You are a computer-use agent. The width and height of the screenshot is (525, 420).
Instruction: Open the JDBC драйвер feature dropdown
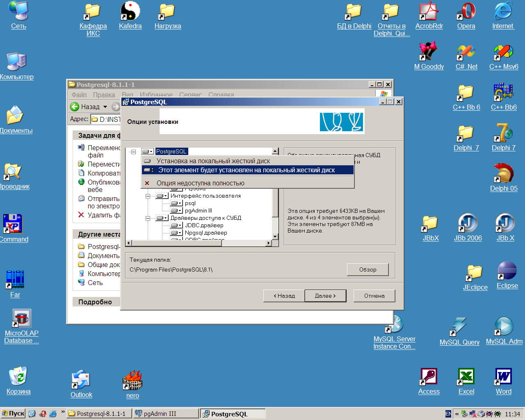point(176,226)
